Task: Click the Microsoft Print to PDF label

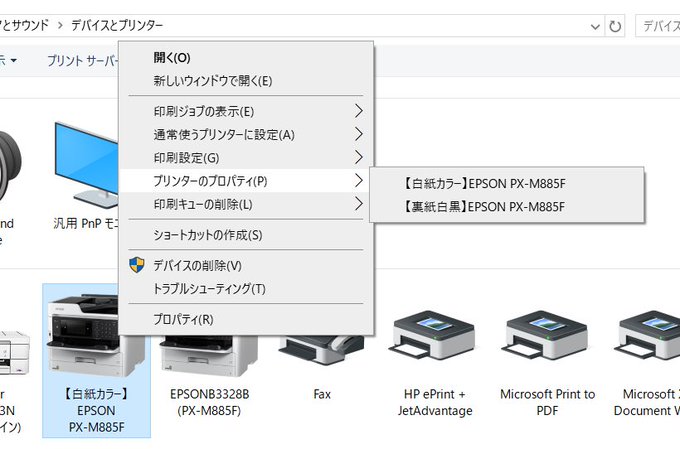Action: coord(547,402)
